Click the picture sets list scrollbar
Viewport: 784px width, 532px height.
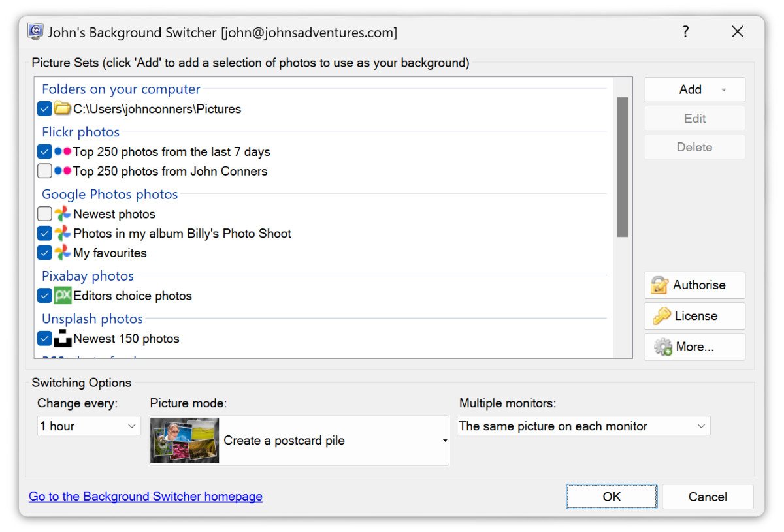(x=622, y=167)
